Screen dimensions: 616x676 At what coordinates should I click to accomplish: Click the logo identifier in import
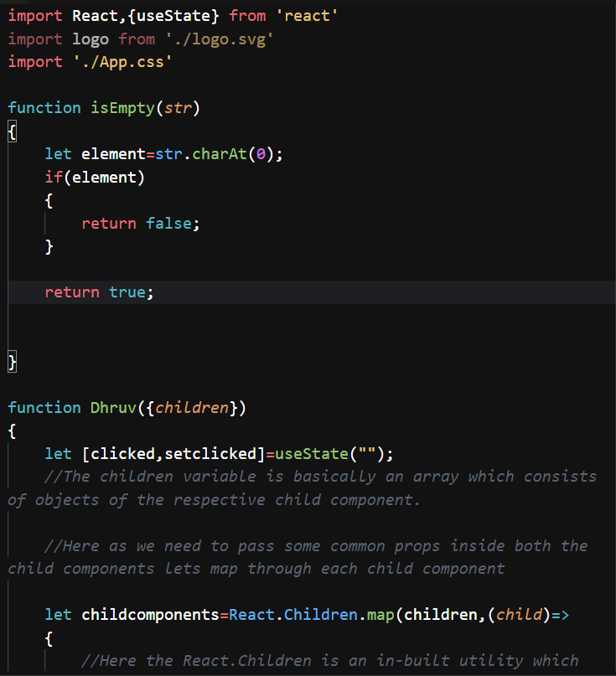(91, 39)
